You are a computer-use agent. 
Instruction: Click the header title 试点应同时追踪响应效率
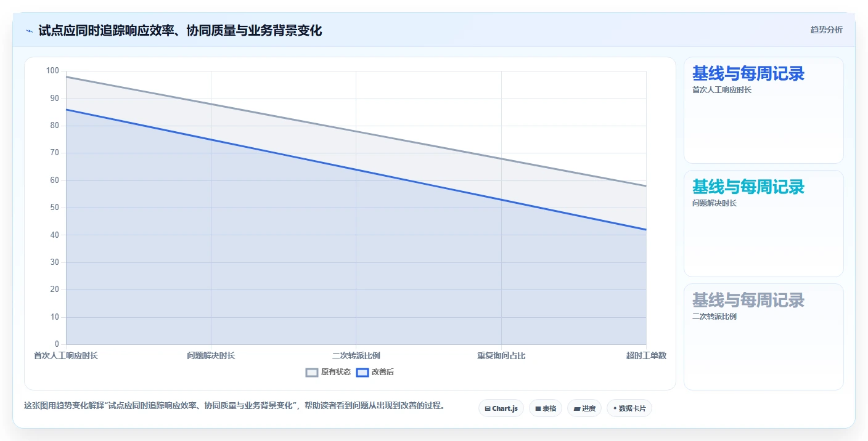point(180,30)
